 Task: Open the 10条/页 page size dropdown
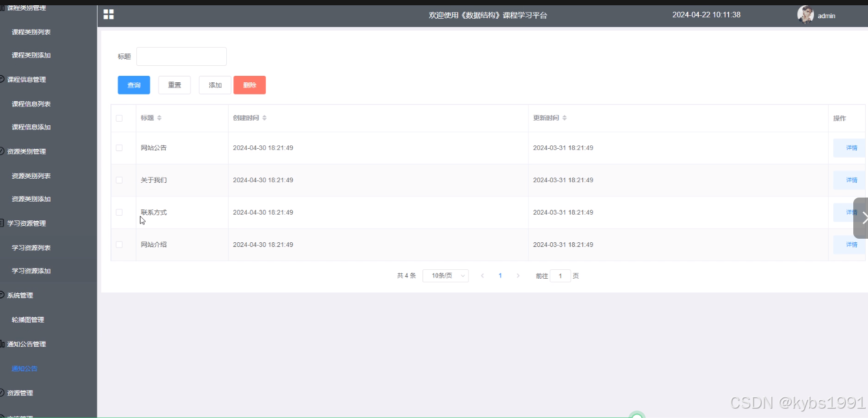pyautogui.click(x=445, y=276)
